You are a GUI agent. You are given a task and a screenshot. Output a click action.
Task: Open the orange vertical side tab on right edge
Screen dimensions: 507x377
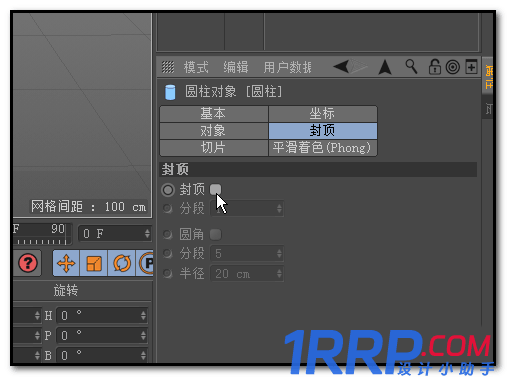click(x=488, y=76)
